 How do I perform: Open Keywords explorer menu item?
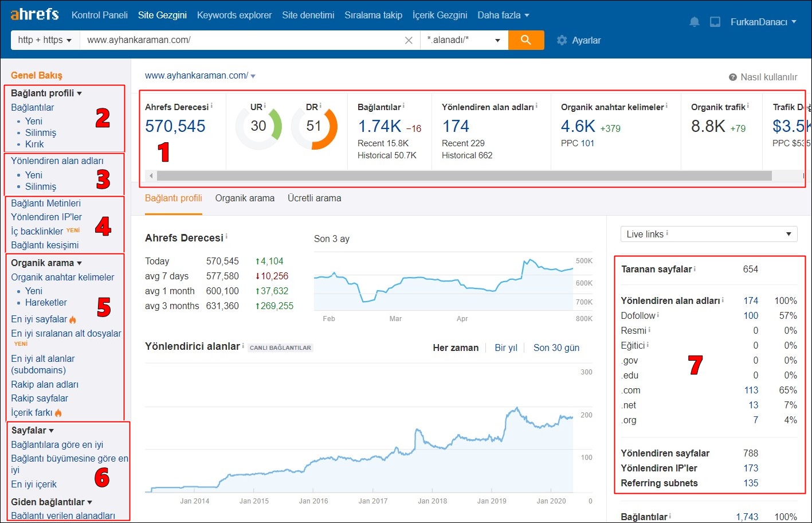pos(234,15)
